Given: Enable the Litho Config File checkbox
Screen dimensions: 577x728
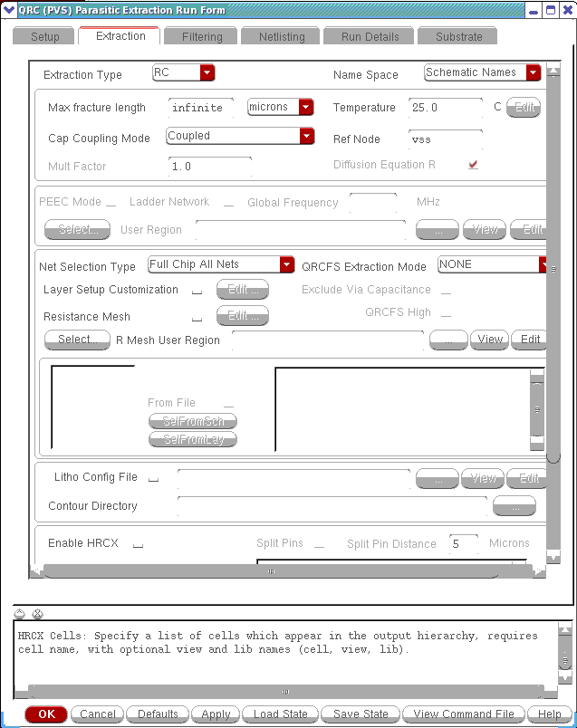Looking at the screenshot, I should point(153,478).
